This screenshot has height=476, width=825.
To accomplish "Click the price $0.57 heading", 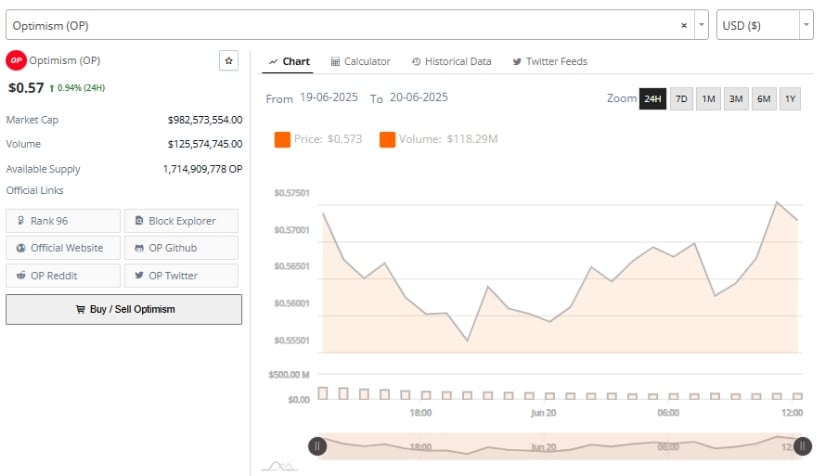I will pyautogui.click(x=26, y=88).
